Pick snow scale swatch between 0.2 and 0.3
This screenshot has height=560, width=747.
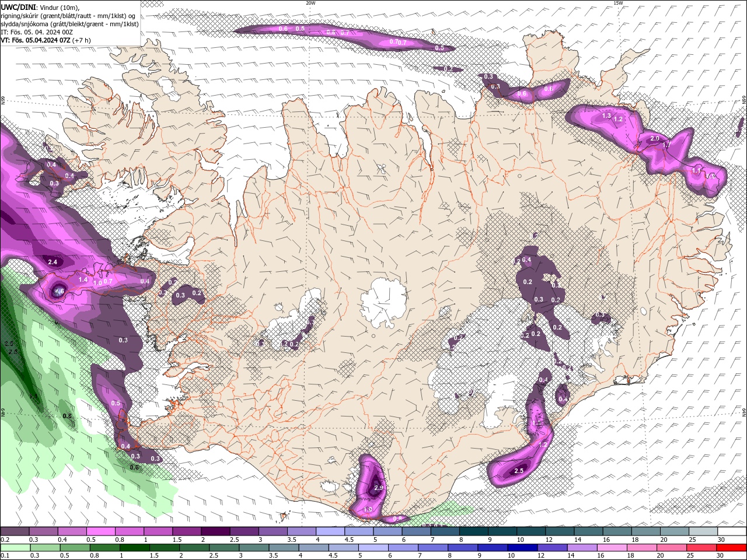click(x=15, y=531)
